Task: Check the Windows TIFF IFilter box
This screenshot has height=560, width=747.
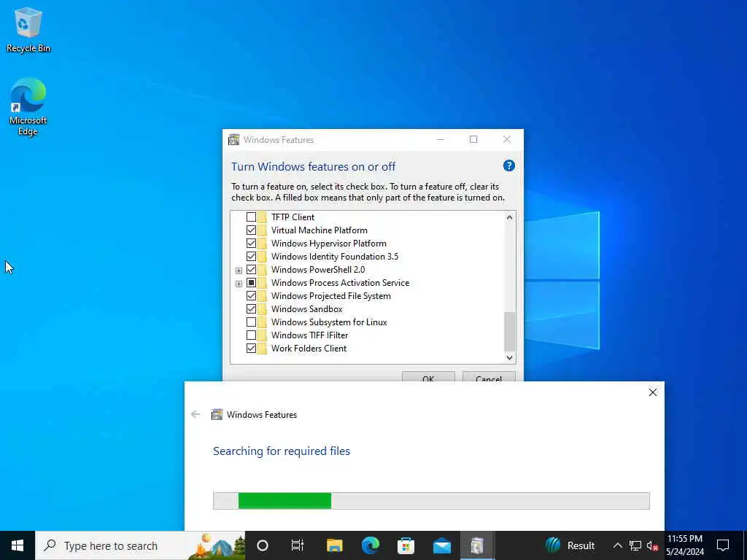Action: (x=251, y=335)
